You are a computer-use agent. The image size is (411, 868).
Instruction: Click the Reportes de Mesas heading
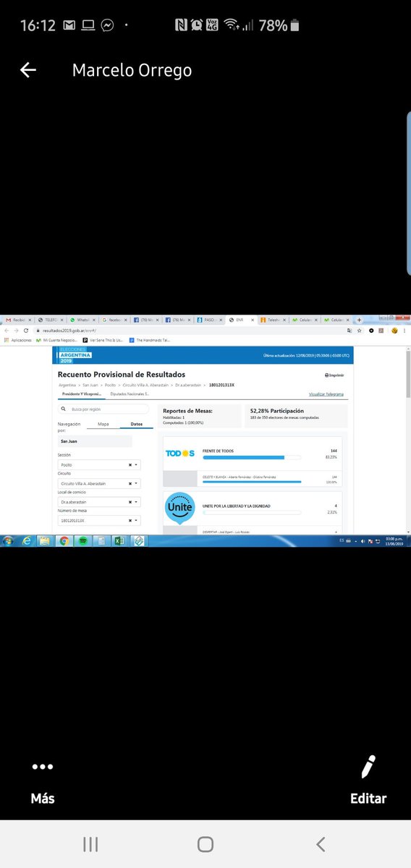(187, 410)
